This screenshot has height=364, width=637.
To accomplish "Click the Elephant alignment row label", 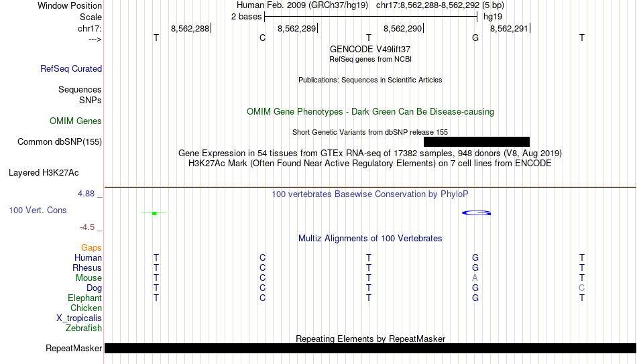I will point(84,298).
